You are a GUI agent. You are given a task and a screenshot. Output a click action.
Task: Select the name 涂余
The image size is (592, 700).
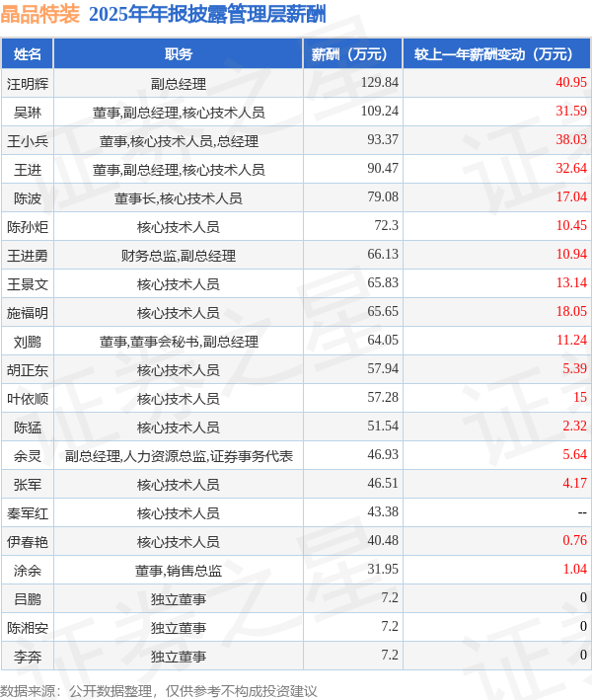(28, 570)
